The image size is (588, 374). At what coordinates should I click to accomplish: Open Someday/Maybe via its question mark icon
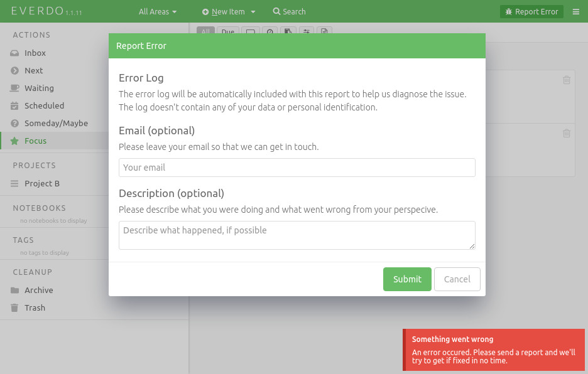tap(14, 123)
